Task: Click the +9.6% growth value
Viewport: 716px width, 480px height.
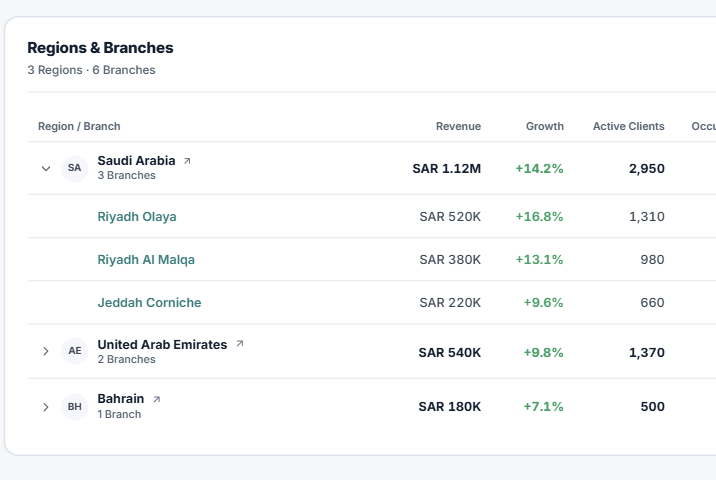Action: [x=543, y=302]
